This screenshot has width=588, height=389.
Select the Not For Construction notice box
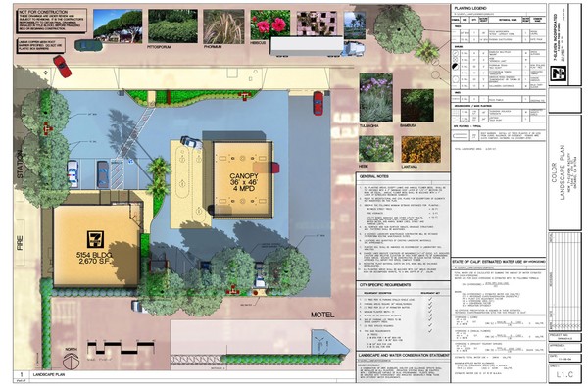click(52, 21)
